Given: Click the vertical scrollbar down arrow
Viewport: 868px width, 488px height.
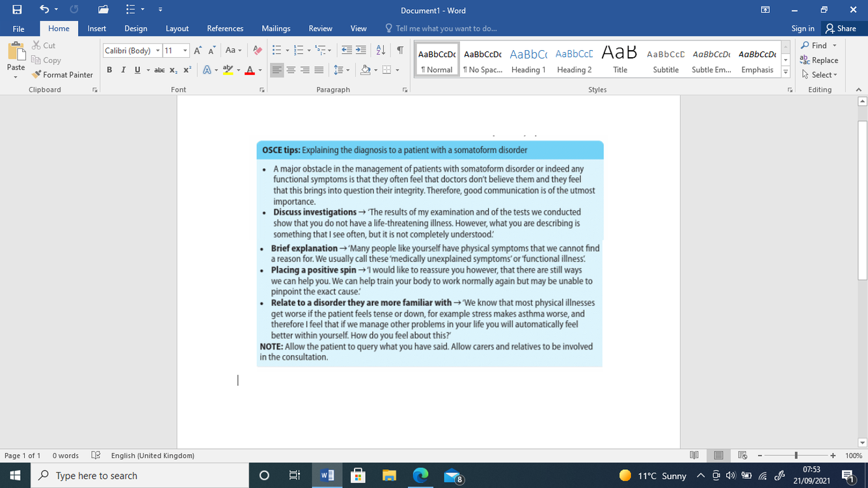Looking at the screenshot, I should coord(863,443).
